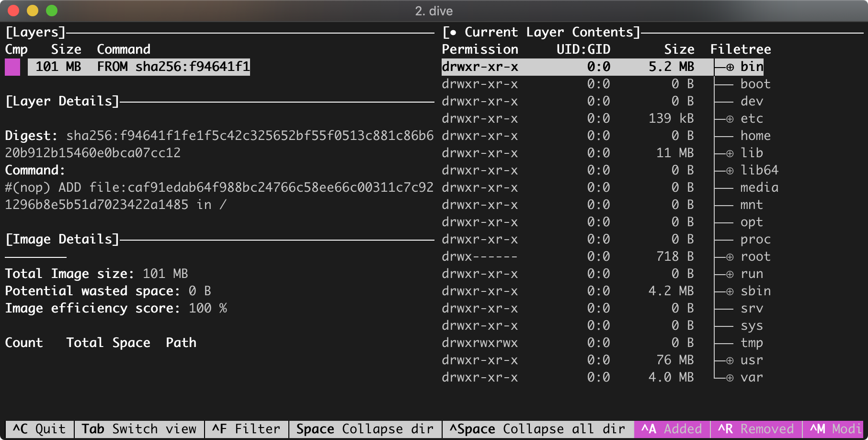Open the Filter function from the status bar
Image resolution: width=868 pixels, height=440 pixels.
point(246,429)
